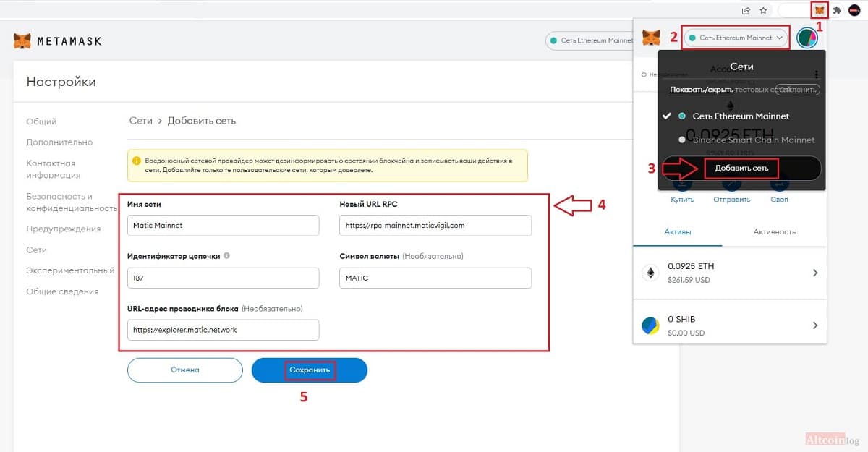
Task: Click the browser share page icon
Action: point(746,11)
